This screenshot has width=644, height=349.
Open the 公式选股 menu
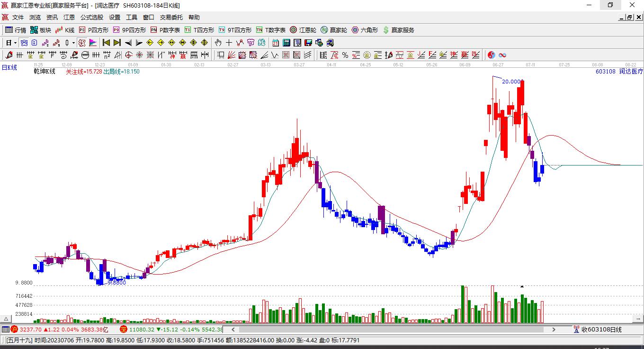coord(92,18)
